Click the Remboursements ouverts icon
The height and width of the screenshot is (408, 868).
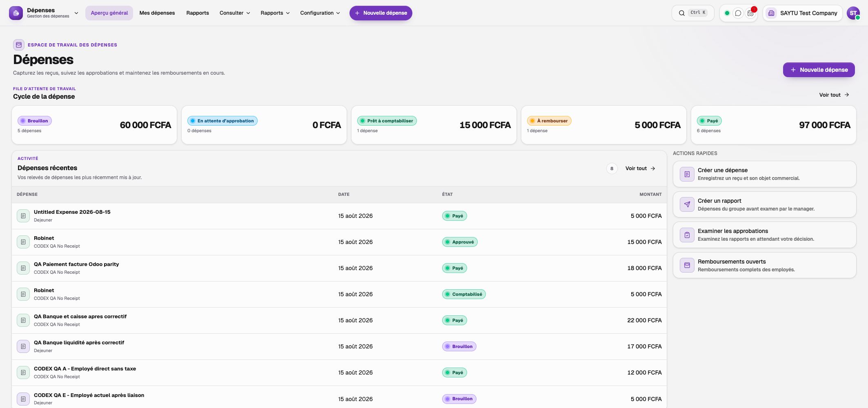click(687, 265)
